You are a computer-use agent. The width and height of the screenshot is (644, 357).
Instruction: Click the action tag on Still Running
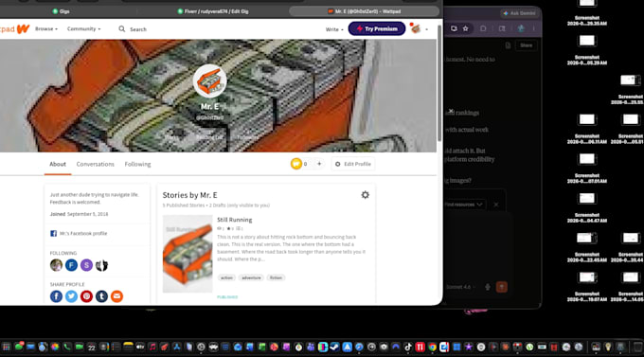click(226, 277)
